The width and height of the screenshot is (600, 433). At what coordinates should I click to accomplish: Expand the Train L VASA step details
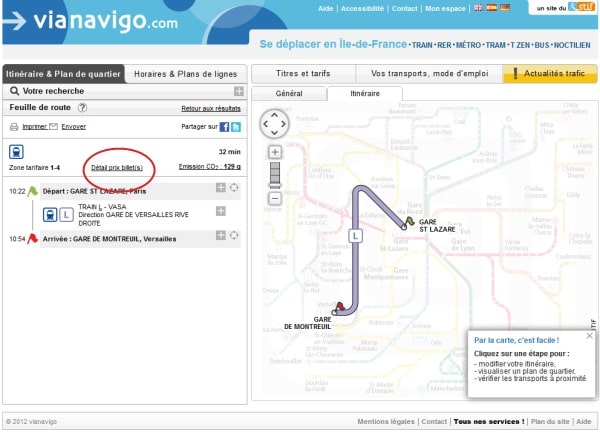(221, 211)
